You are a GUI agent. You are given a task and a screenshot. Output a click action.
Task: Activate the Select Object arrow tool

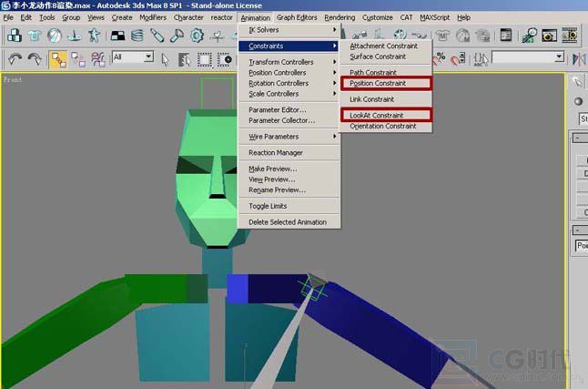[164, 58]
